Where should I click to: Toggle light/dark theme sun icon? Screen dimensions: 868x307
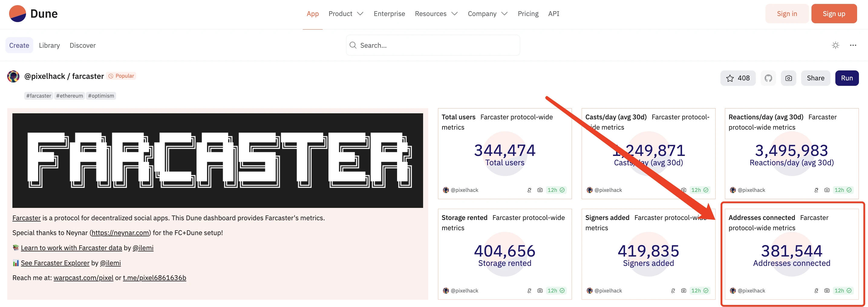click(835, 45)
